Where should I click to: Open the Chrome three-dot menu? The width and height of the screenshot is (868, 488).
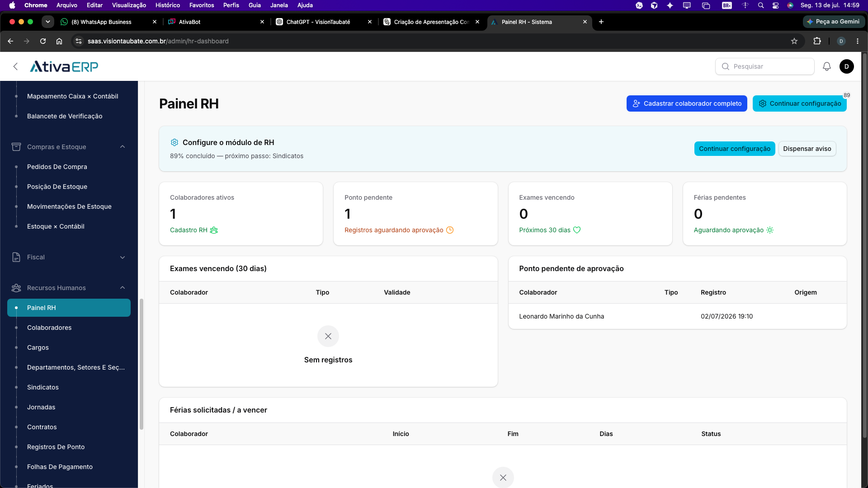tap(858, 41)
